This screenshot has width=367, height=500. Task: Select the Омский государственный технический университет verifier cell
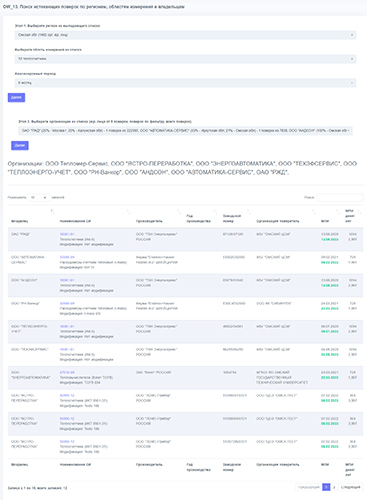click(x=282, y=377)
